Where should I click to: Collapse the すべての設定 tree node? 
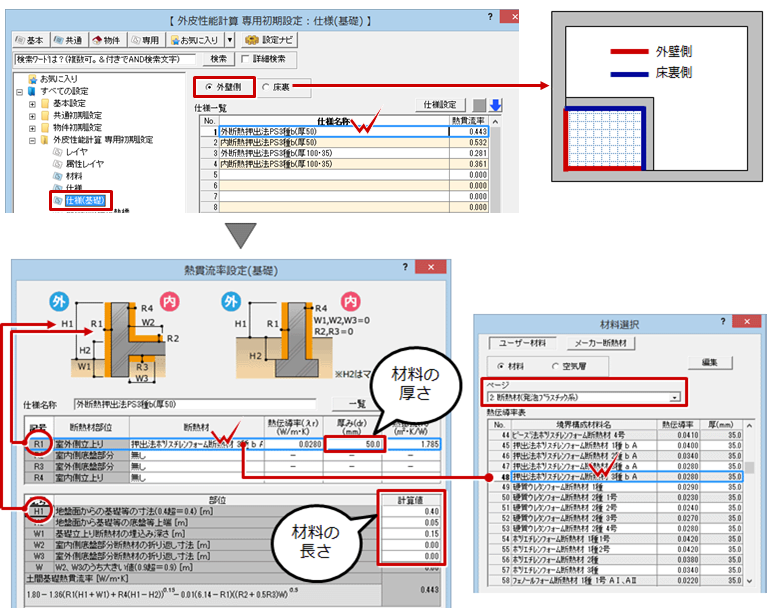pyautogui.click(x=20, y=91)
